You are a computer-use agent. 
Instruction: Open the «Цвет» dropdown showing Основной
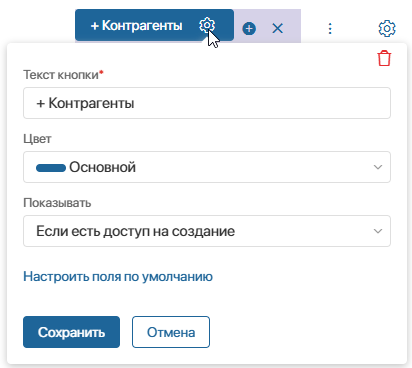(x=207, y=167)
